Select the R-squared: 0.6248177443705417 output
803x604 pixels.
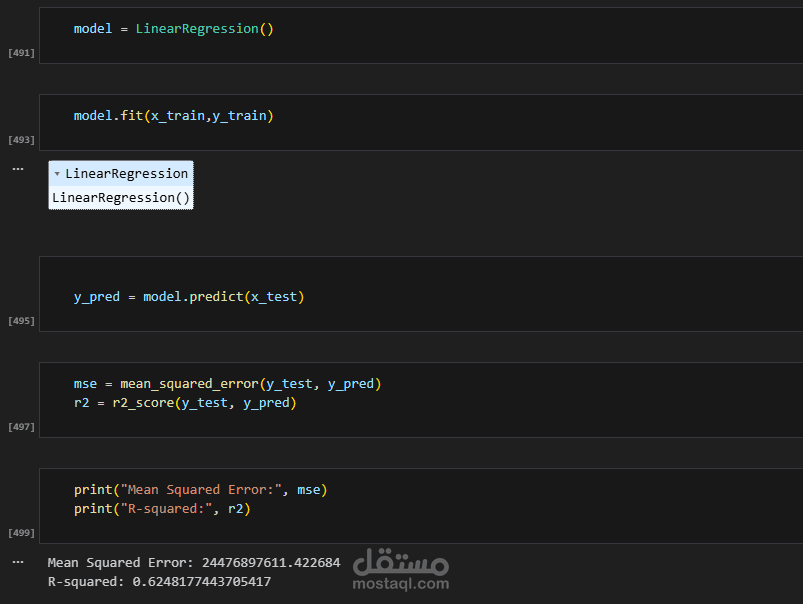tap(159, 581)
